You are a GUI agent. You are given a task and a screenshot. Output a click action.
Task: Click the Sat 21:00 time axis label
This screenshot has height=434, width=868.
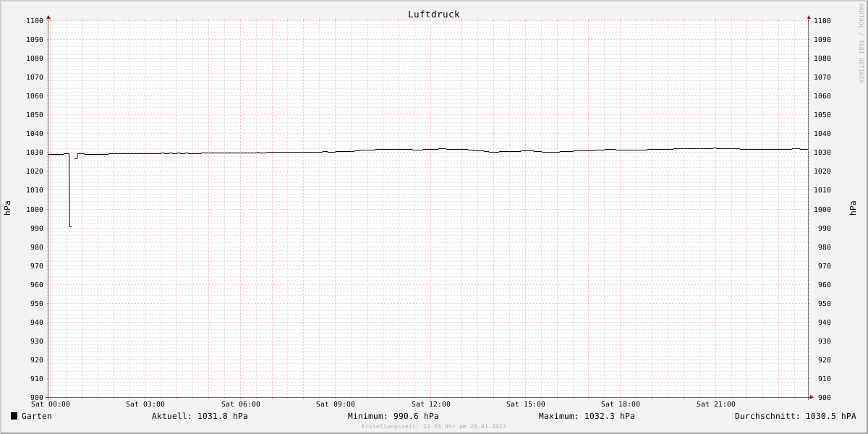[716, 404]
